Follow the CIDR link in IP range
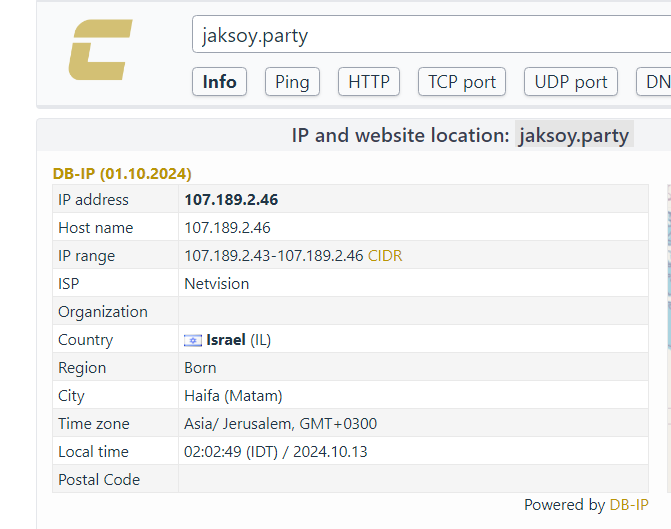 tap(385, 256)
